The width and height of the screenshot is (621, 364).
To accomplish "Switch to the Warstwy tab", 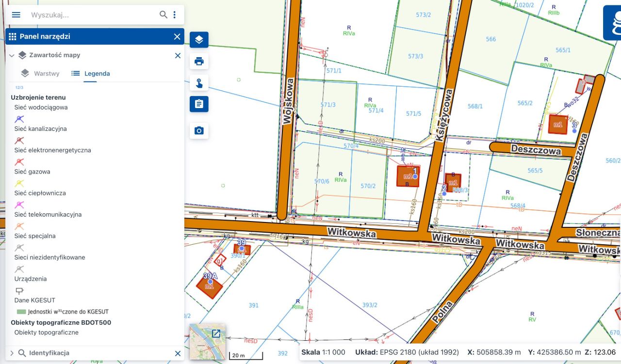I will 40,74.
